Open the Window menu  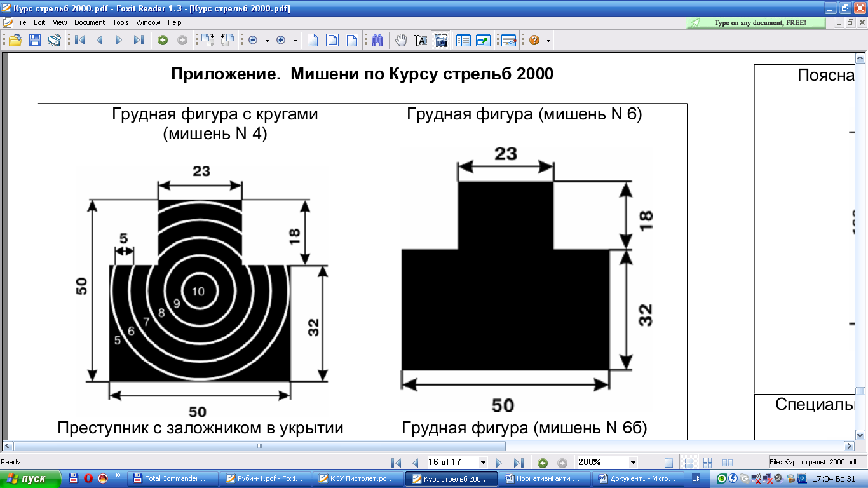click(x=148, y=22)
